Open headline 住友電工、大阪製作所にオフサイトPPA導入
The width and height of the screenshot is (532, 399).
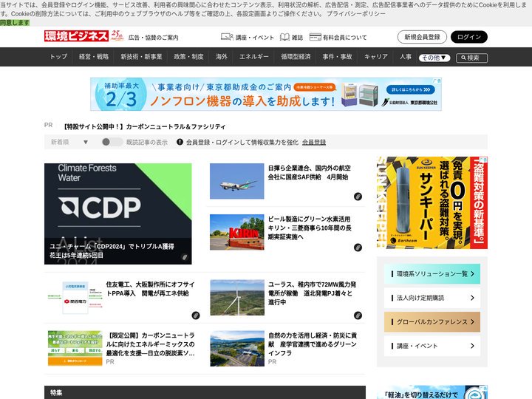point(150,289)
